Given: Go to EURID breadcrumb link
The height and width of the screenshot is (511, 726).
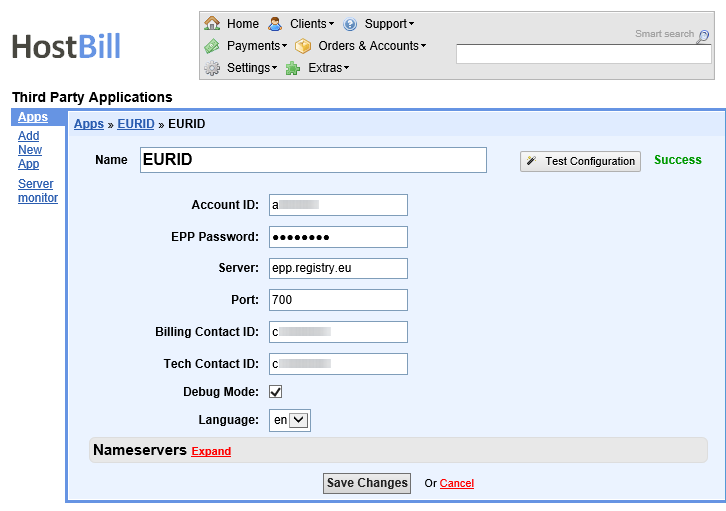Looking at the screenshot, I should click(x=136, y=124).
